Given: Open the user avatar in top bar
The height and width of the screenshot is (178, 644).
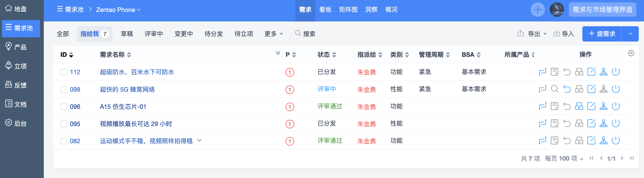Looking at the screenshot, I should 556,10.
